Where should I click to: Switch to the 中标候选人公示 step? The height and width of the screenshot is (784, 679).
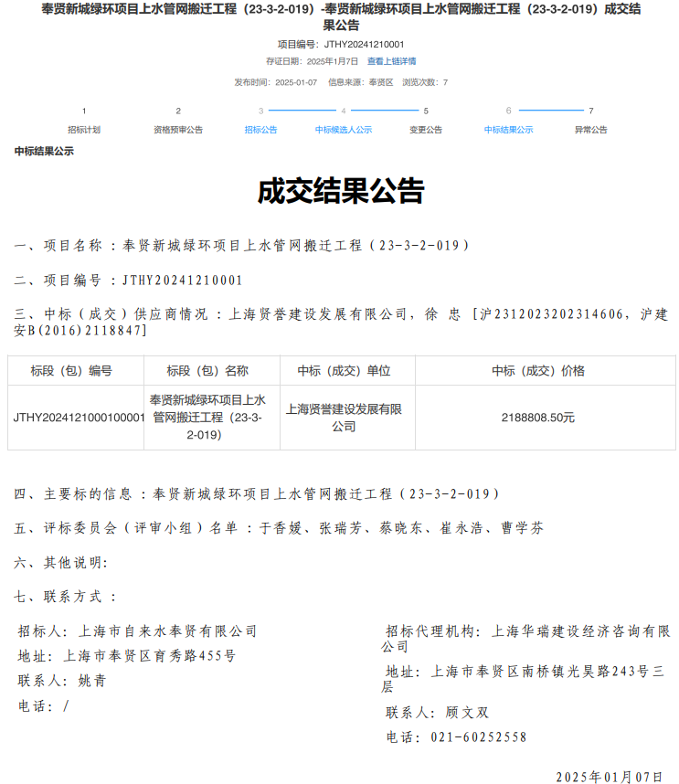pyautogui.click(x=344, y=130)
